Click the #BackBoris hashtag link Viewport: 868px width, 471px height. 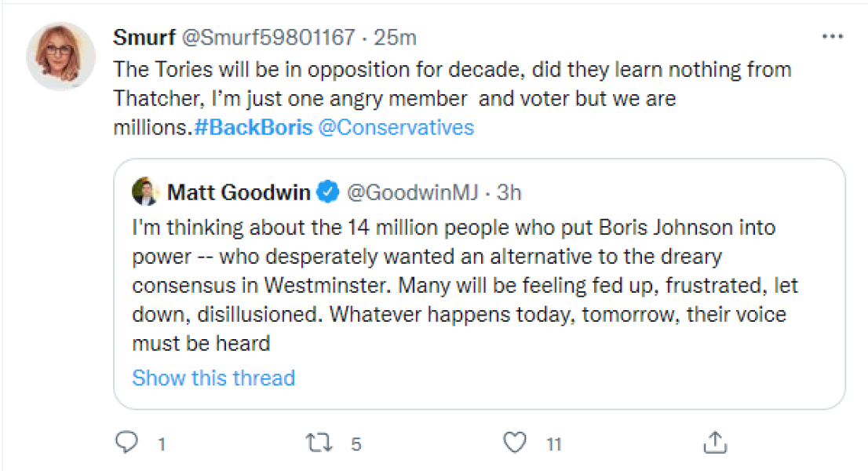[253, 127]
